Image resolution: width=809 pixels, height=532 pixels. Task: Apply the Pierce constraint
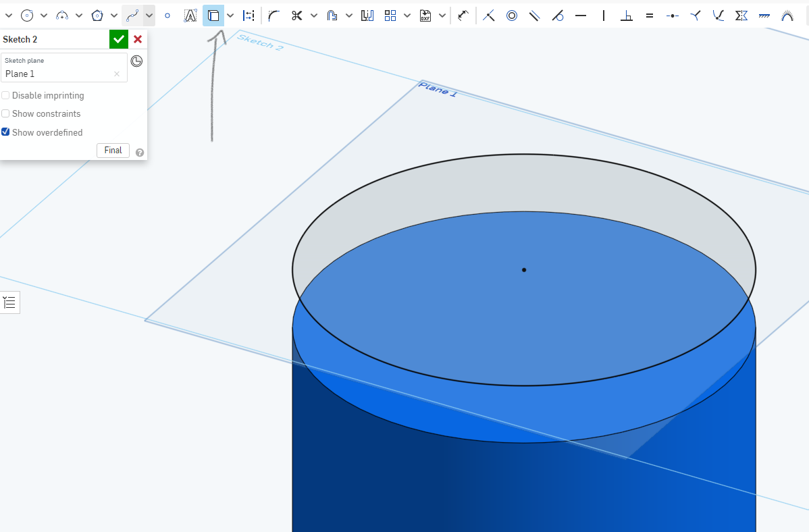(719, 16)
